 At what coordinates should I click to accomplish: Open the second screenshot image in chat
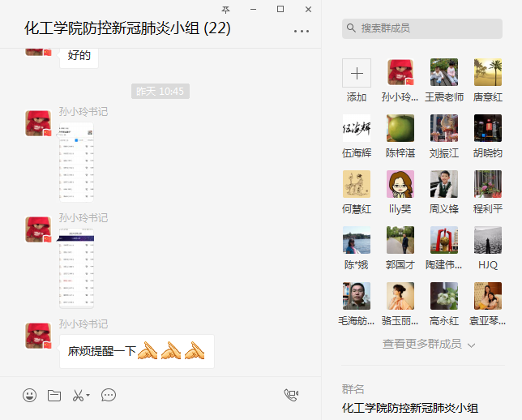(x=76, y=268)
